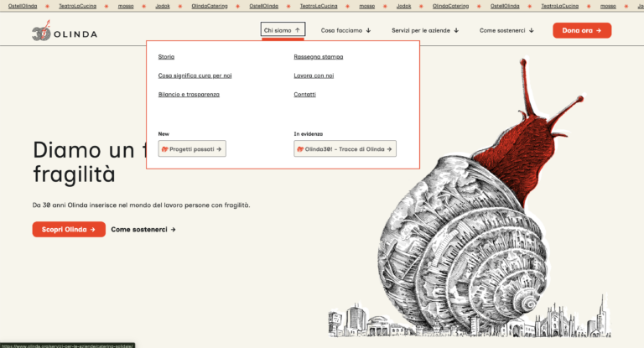Open Rassegna stampa page
The image size is (644, 348).
coord(319,57)
